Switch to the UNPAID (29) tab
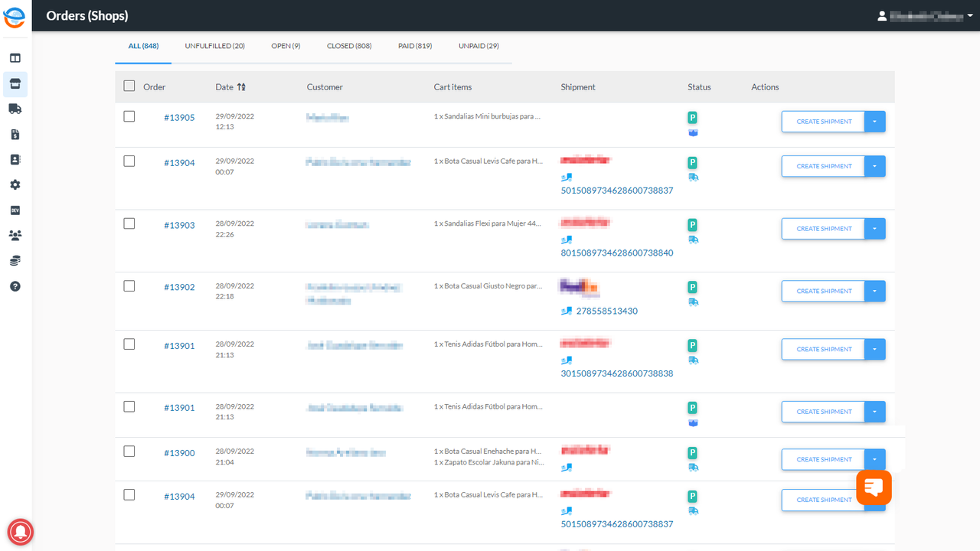 tap(479, 46)
